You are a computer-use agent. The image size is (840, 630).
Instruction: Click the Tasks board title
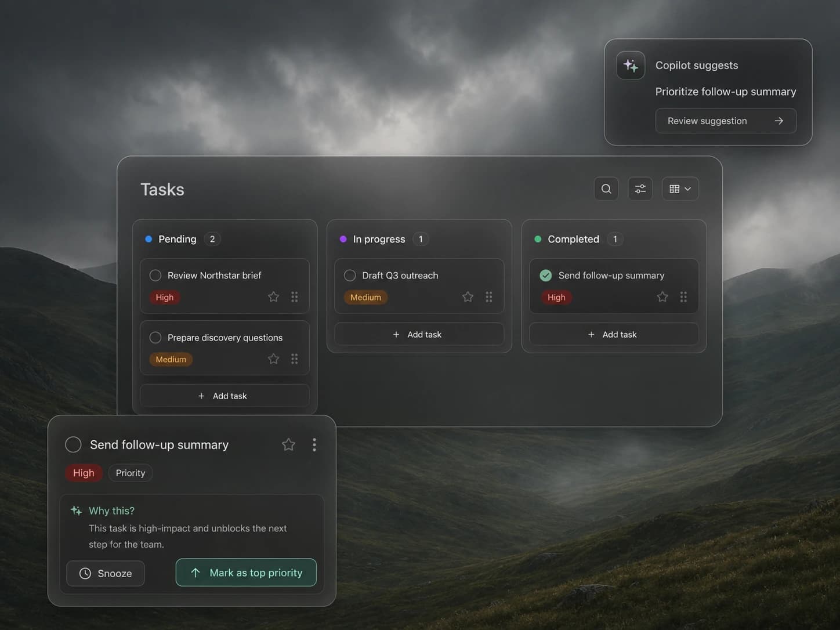pyautogui.click(x=162, y=189)
